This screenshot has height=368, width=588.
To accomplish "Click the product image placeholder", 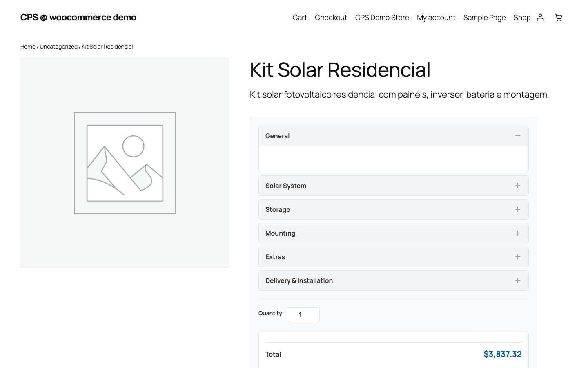I will 125,163.
